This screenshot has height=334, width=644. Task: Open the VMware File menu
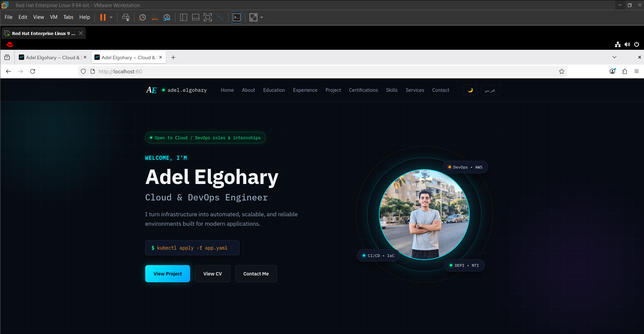point(8,17)
